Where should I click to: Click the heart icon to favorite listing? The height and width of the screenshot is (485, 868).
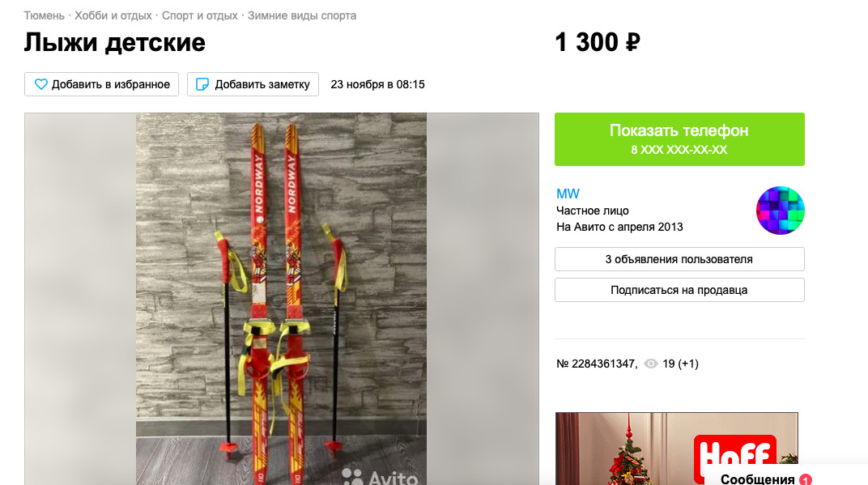[41, 84]
